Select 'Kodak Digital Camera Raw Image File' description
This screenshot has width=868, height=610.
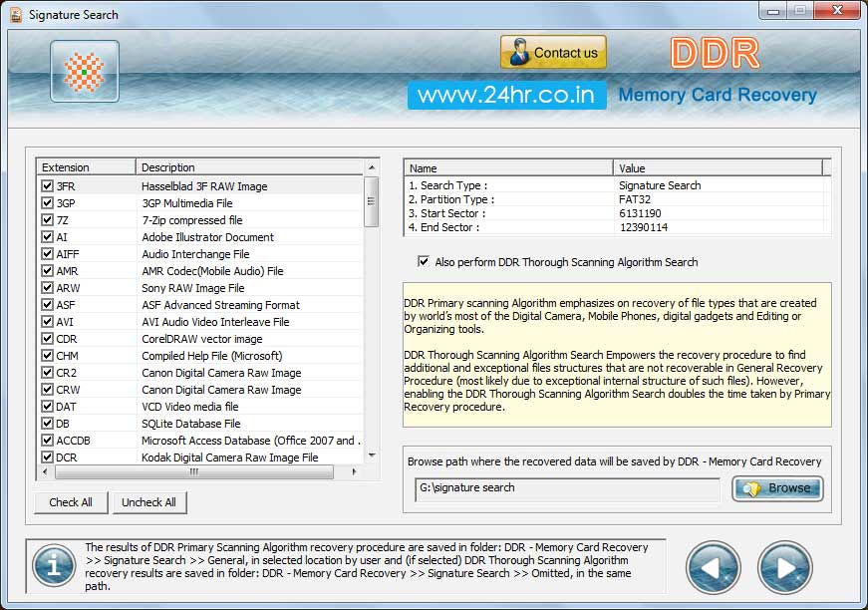(230, 457)
